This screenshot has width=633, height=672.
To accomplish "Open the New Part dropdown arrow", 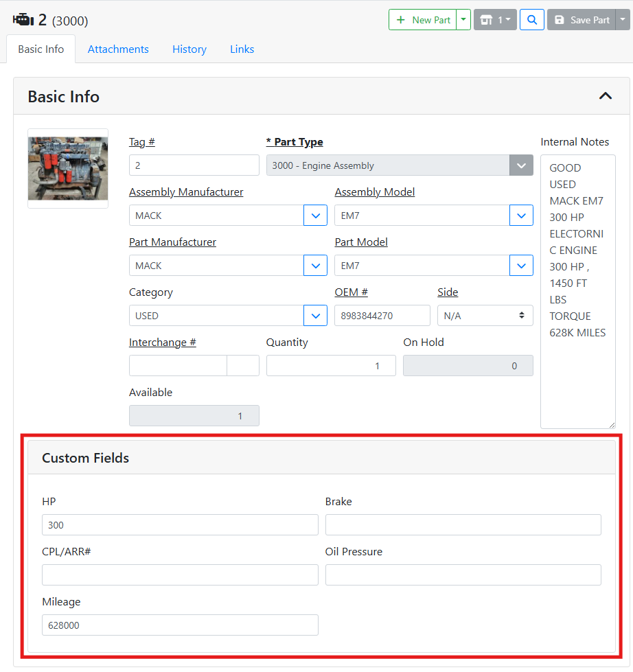I will 464,20.
